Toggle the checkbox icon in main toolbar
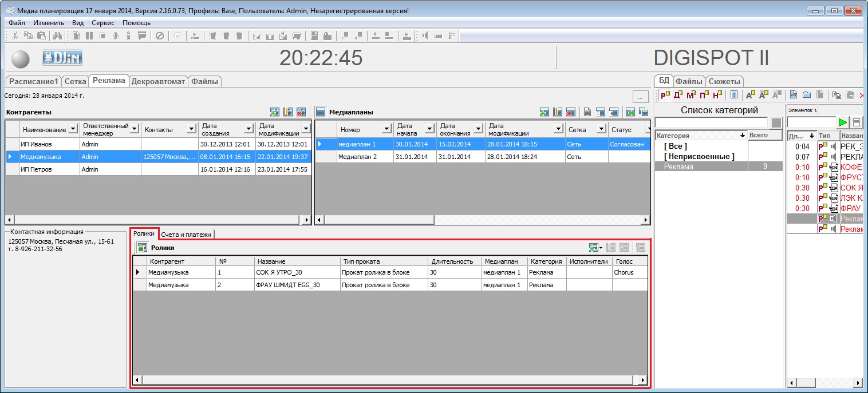This screenshot has width=868, height=393. [177, 35]
